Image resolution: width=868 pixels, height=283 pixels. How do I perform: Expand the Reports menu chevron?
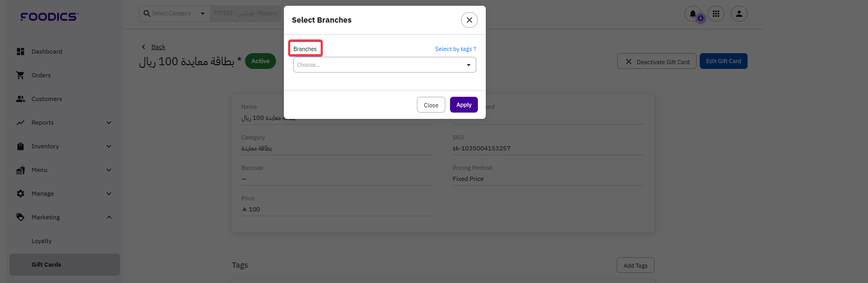click(x=109, y=123)
